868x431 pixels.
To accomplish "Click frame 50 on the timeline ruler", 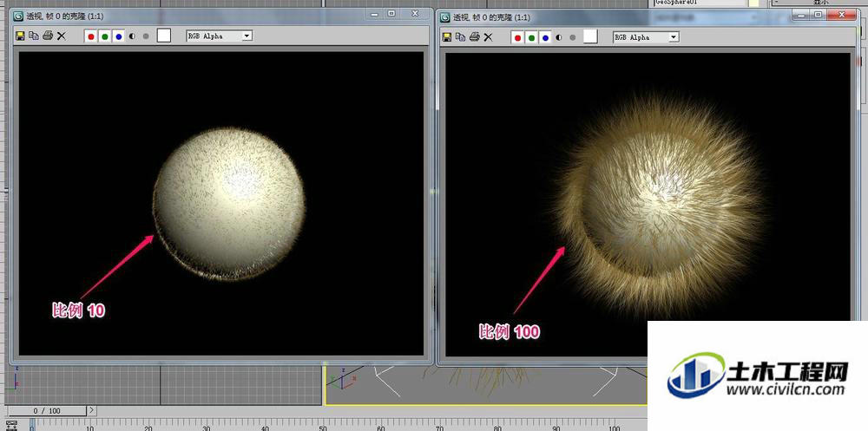I will click(323, 427).
